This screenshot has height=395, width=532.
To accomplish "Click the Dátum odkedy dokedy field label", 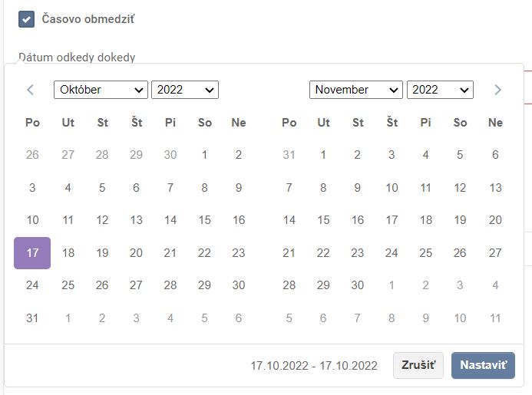I will pos(77,58).
